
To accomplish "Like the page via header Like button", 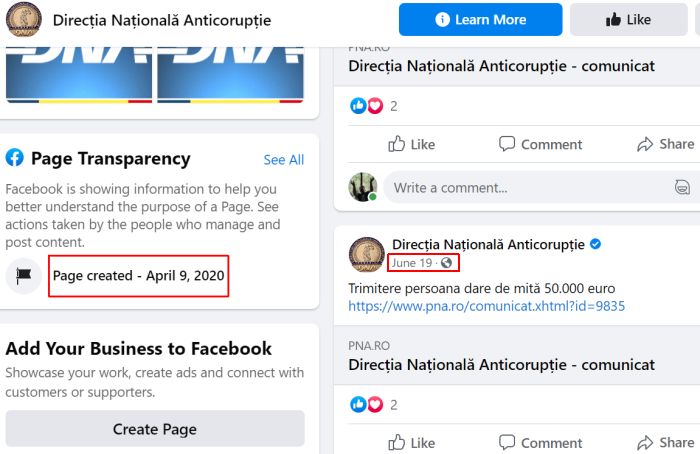I will tap(629, 20).
